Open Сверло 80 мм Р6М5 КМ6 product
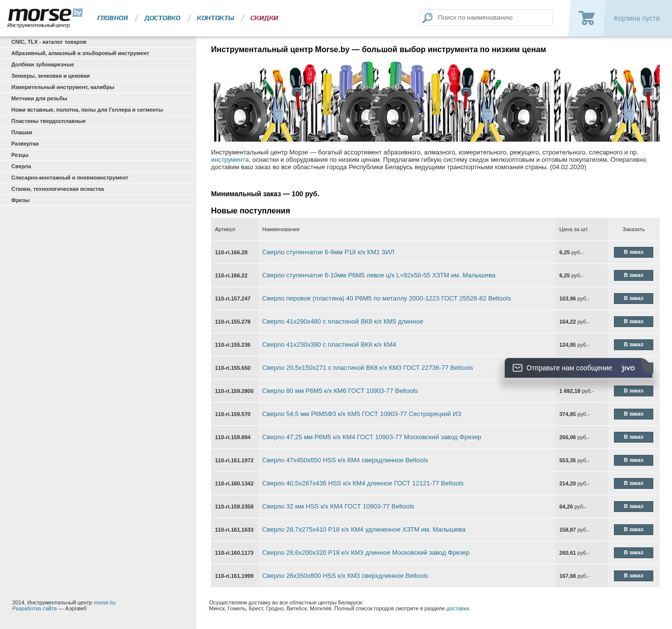 coord(340,391)
